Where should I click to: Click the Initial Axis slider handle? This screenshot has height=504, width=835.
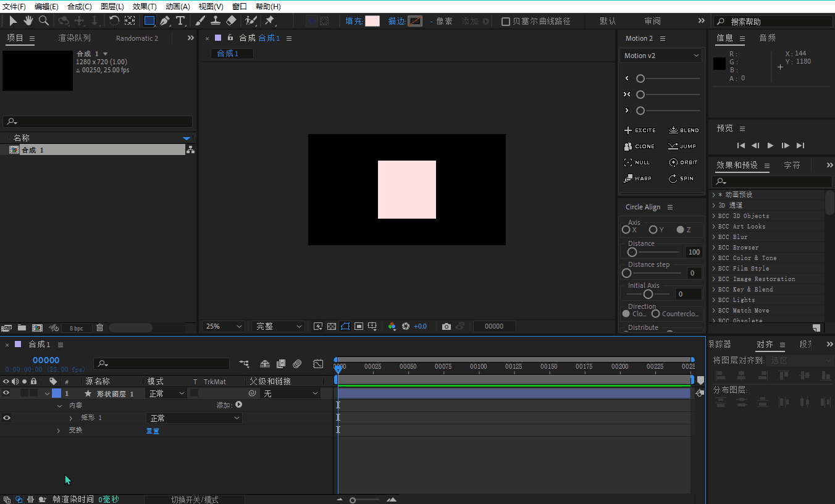(648, 294)
